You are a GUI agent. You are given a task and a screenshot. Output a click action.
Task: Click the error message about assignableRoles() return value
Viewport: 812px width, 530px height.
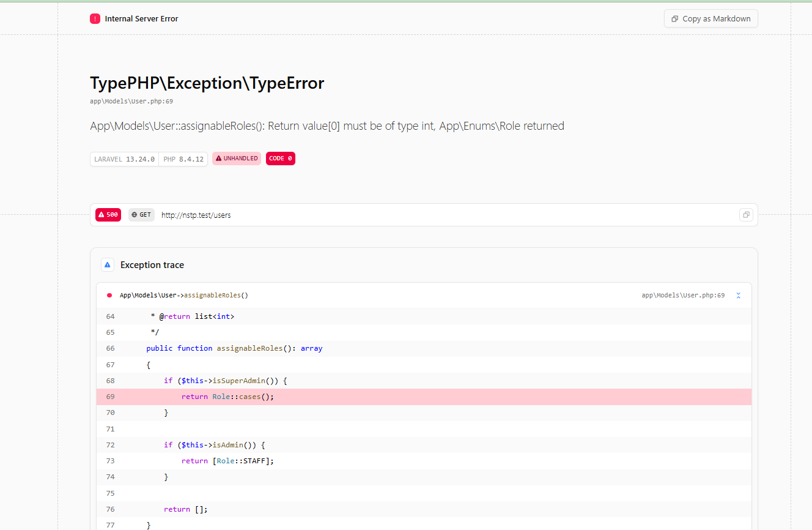point(327,126)
